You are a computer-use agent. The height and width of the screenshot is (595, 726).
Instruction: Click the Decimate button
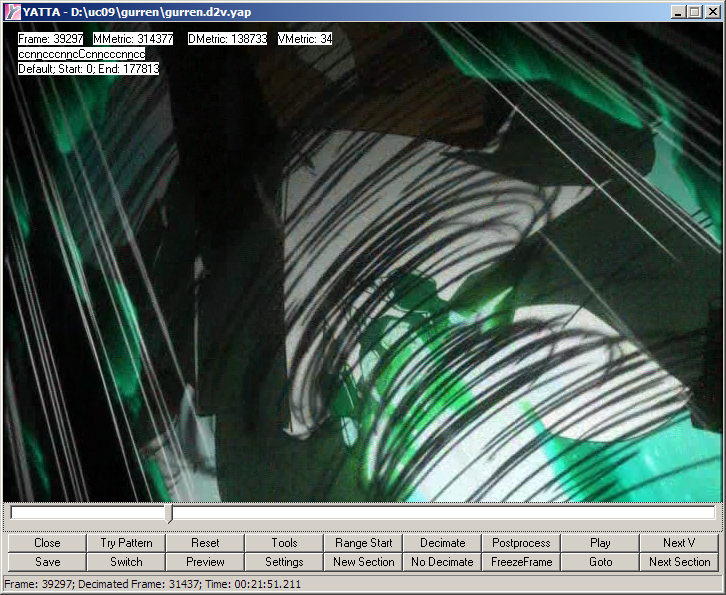(x=442, y=543)
